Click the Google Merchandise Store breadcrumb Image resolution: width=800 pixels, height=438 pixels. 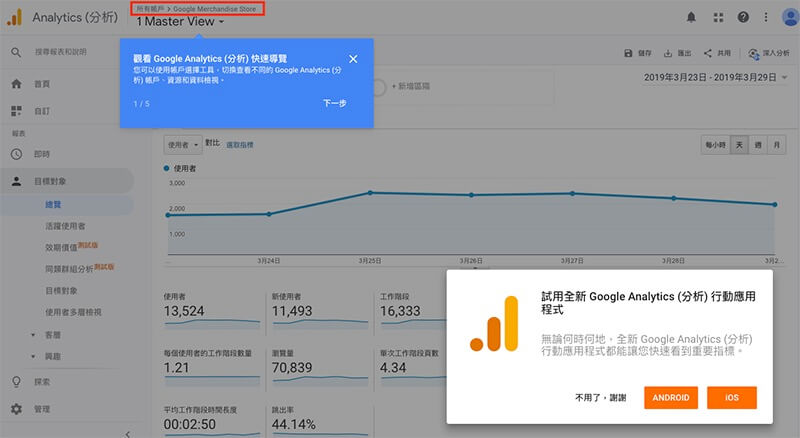click(x=214, y=9)
